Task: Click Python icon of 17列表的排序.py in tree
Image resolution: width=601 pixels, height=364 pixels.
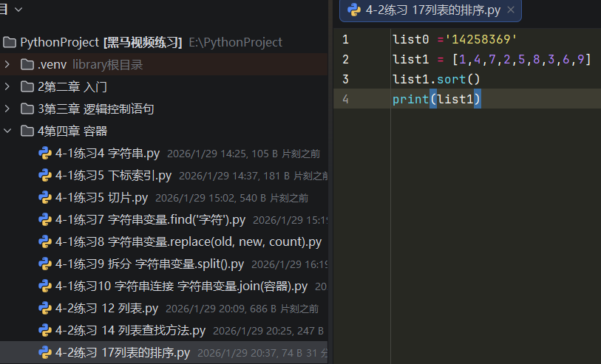Action: tap(45, 352)
